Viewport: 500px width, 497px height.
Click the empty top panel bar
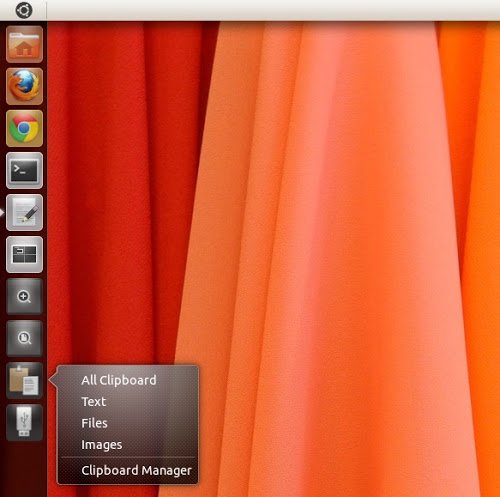click(x=273, y=10)
